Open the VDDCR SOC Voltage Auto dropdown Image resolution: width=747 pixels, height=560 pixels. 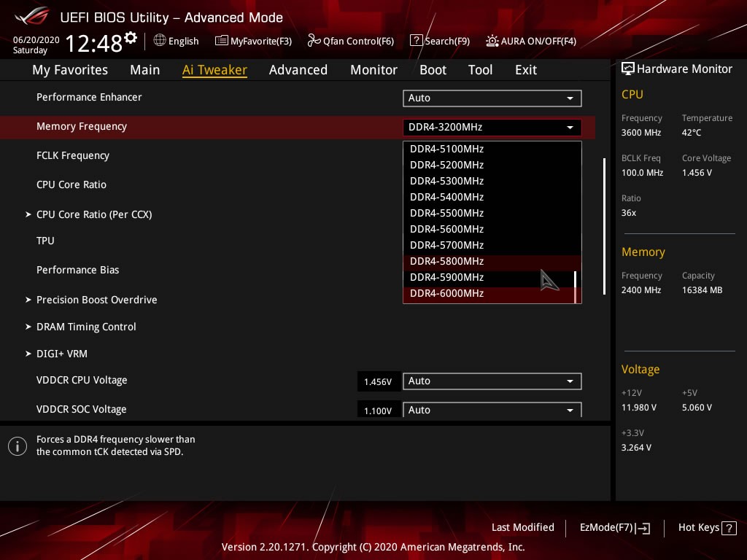[x=492, y=410]
